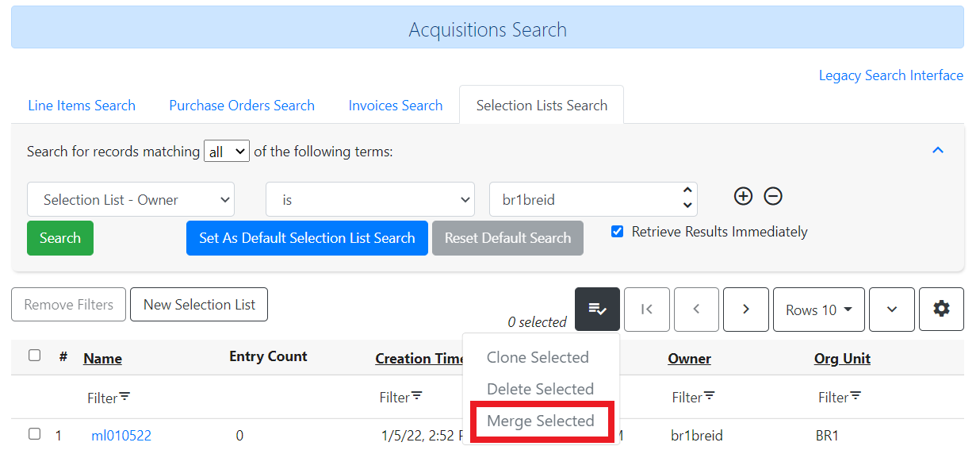Toggle Retrieve Results Immediately checkbox

click(618, 232)
